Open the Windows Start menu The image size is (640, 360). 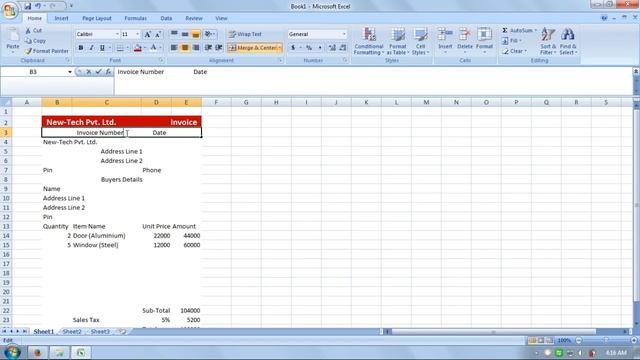(12, 352)
